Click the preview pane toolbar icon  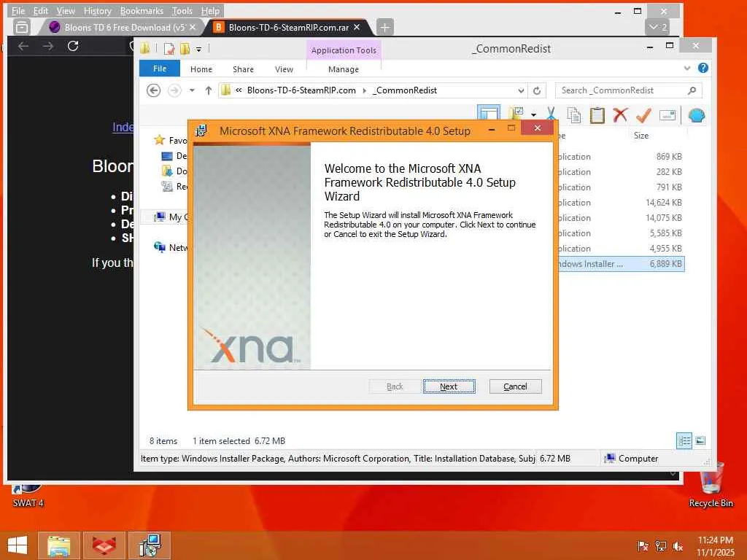488,113
